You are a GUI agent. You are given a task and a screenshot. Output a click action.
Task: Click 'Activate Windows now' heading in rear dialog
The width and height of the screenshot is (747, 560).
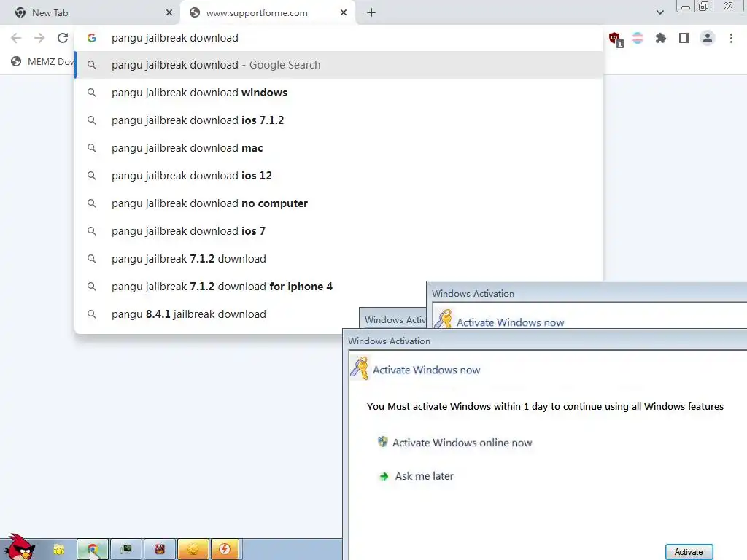tap(510, 322)
